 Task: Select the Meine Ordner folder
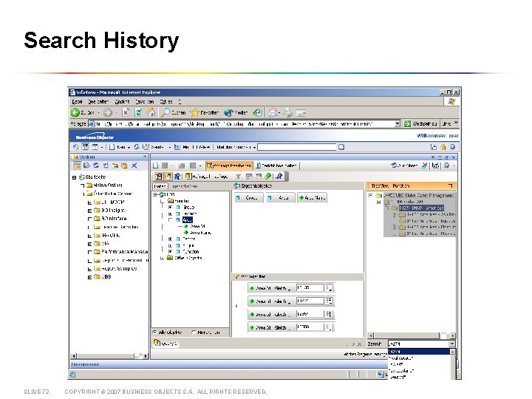pos(108,185)
